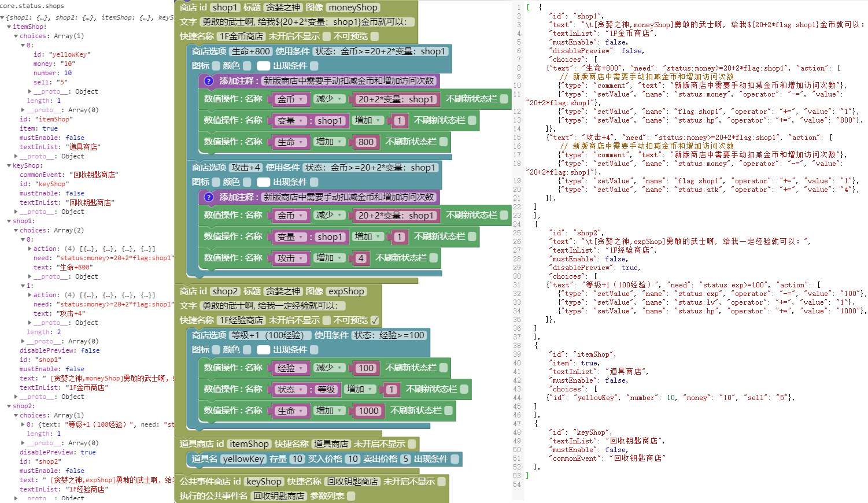Check 参数列表 box in keyShop block

pos(351,496)
